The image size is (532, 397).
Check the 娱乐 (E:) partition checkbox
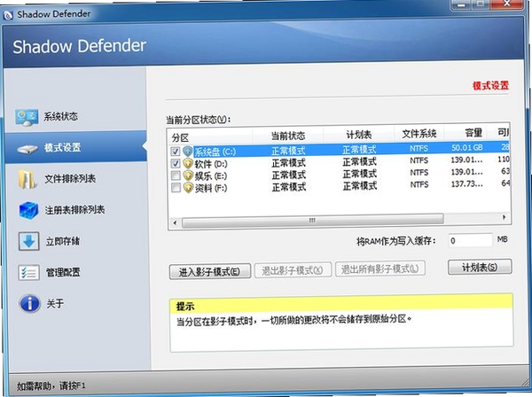coord(176,175)
